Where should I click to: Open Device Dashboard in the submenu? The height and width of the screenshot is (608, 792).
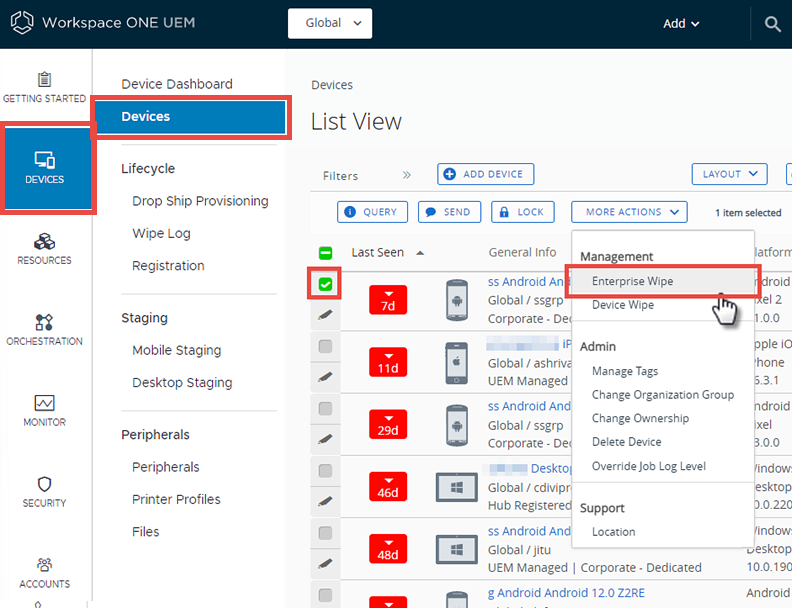pos(177,84)
